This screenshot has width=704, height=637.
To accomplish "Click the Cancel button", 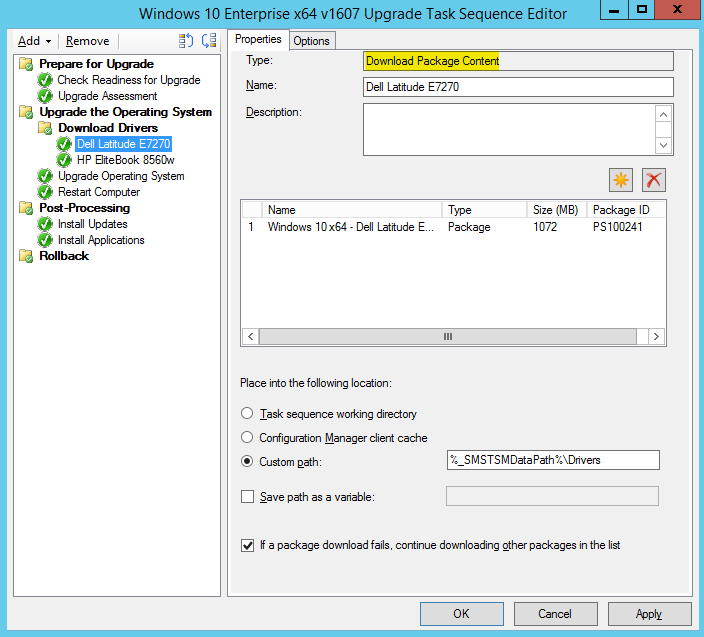I will click(x=555, y=614).
